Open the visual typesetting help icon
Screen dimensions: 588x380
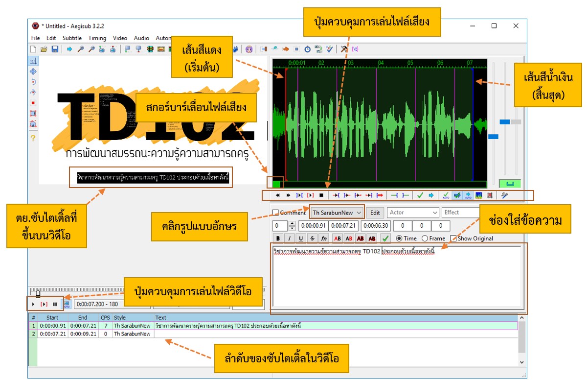pyautogui.click(x=33, y=138)
